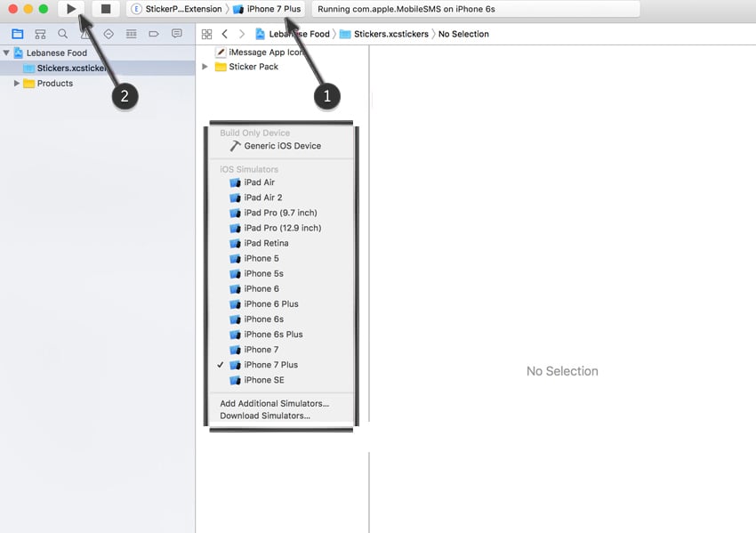Open the StickerP...Extension scheme selector
Viewport: 756px width, 533px height.
point(177,9)
